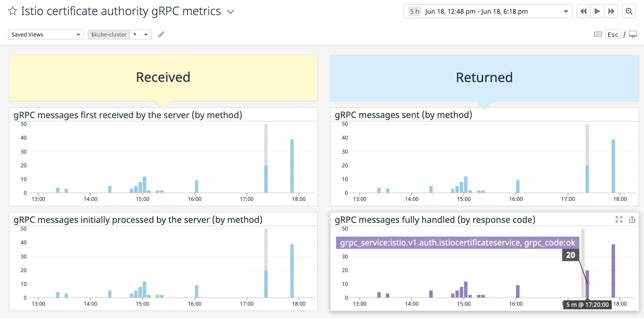644x318 pixels.
Task: Click the magnifying glass zoom icon
Action: pyautogui.click(x=629, y=11)
